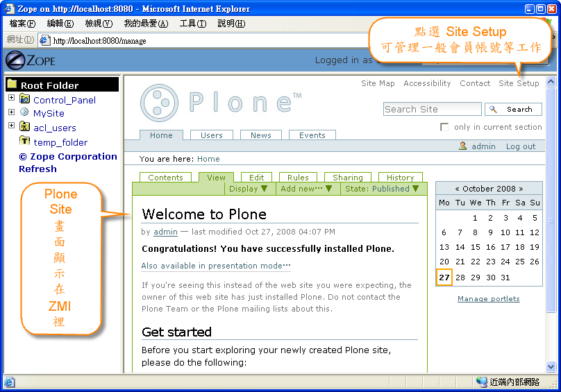Viewport: 561px width, 392px height.
Task: Click the acl_users folder icon
Action: [x=24, y=126]
